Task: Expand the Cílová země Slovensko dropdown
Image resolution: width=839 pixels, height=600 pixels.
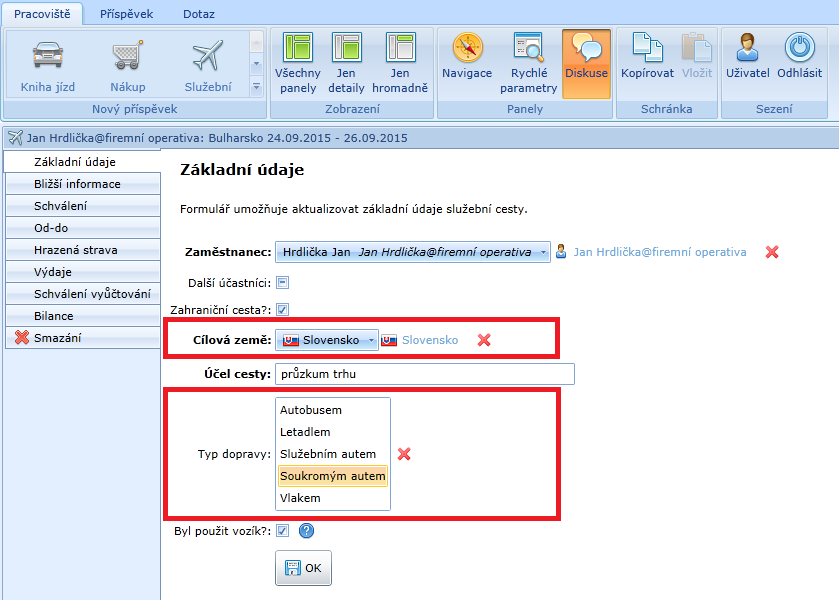Action: pos(372,341)
